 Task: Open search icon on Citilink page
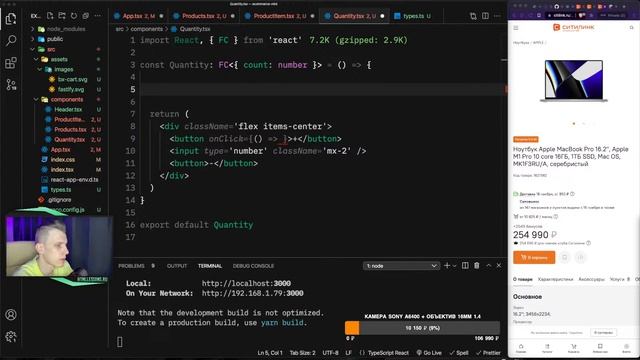(631, 28)
